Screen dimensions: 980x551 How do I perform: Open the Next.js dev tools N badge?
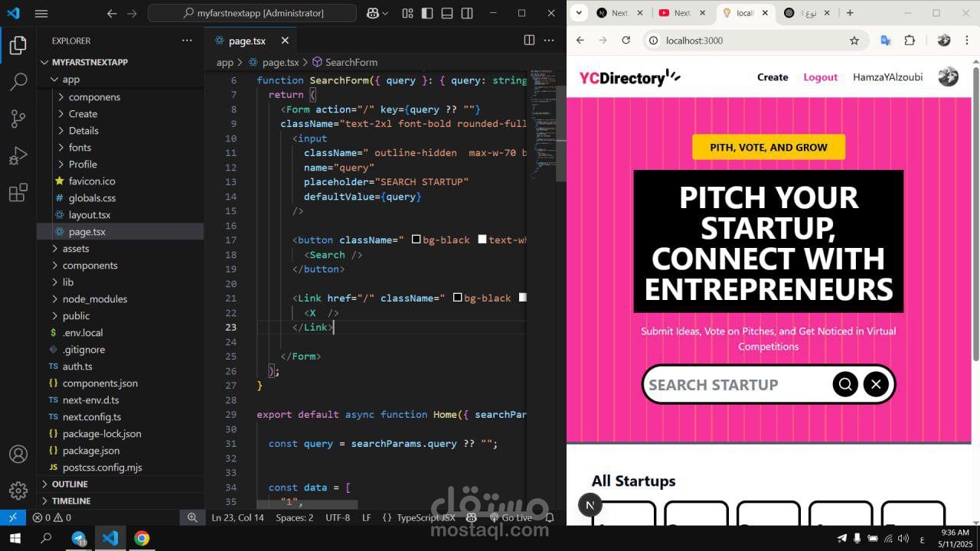[x=590, y=505]
